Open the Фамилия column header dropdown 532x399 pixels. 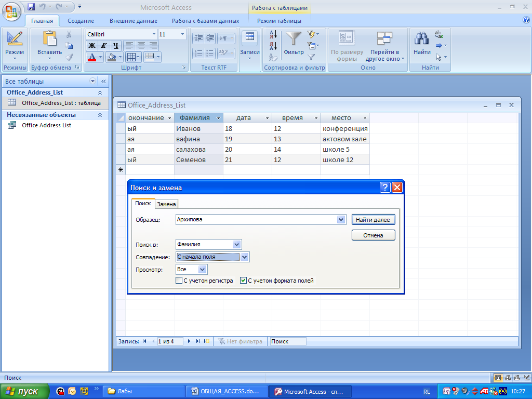218,118
